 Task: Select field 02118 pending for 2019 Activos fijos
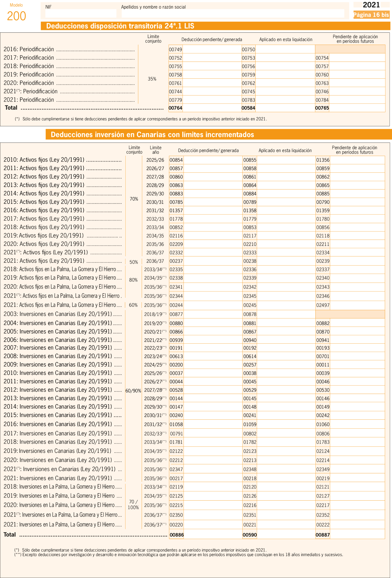[x=357, y=236]
